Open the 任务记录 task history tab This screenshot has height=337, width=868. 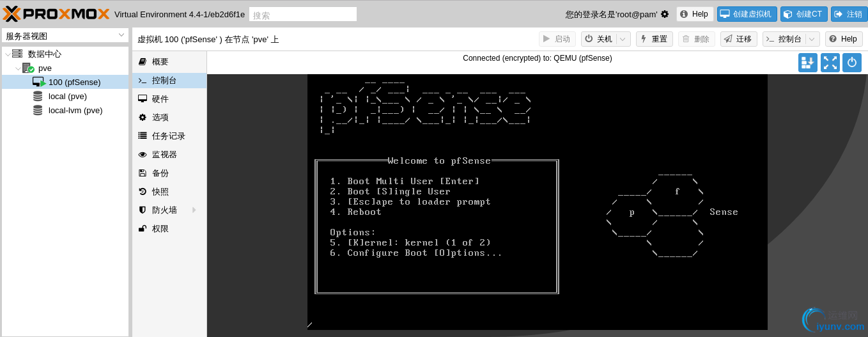coord(169,136)
